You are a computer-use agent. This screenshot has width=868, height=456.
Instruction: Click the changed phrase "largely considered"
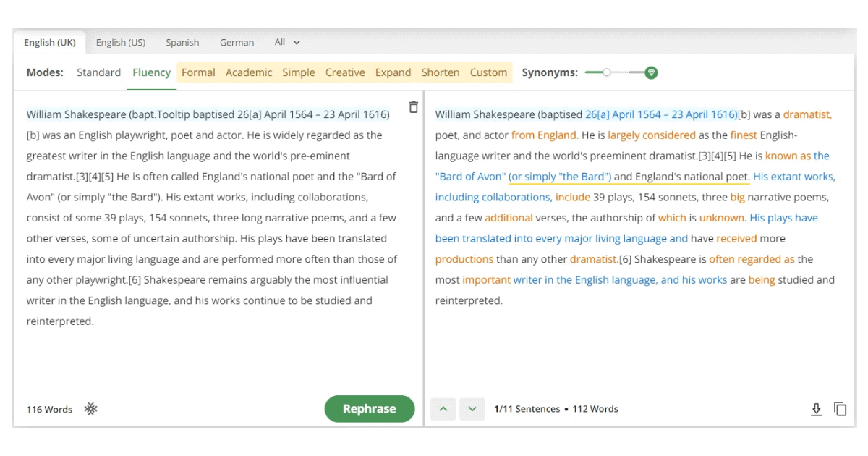(x=652, y=135)
